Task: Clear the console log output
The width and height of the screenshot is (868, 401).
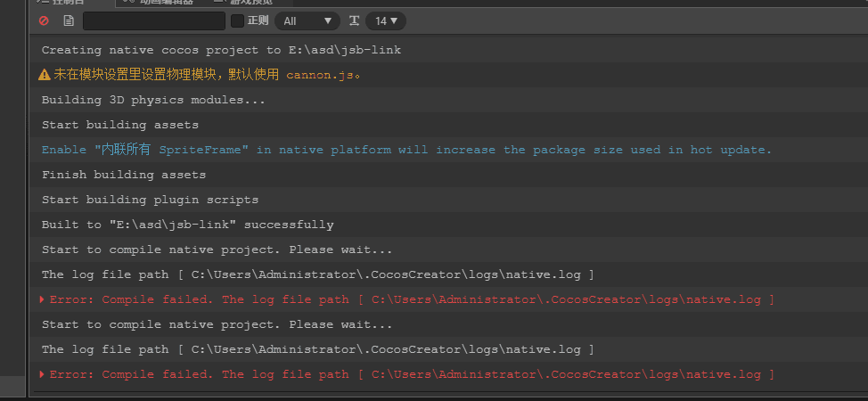Action: tap(44, 20)
